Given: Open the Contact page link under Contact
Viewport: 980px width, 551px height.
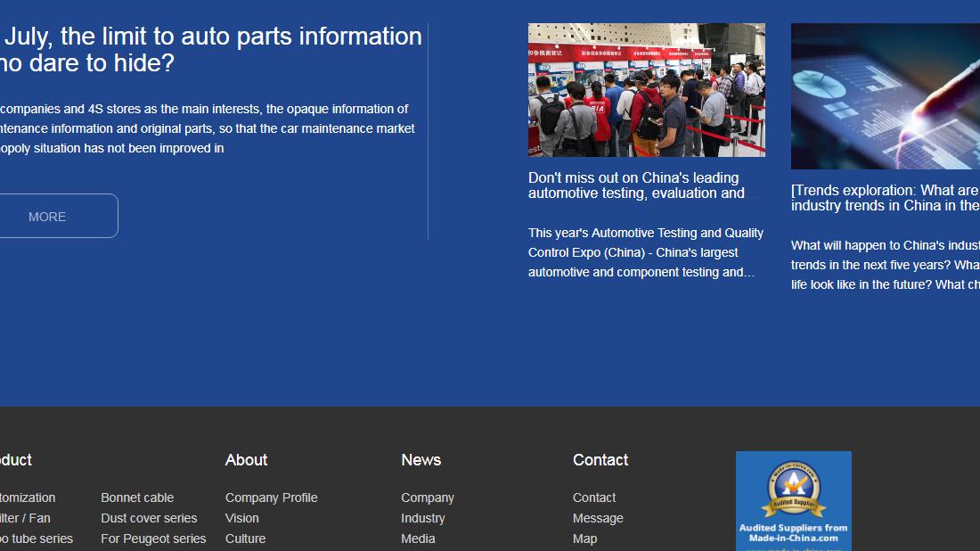Looking at the screenshot, I should [594, 498].
